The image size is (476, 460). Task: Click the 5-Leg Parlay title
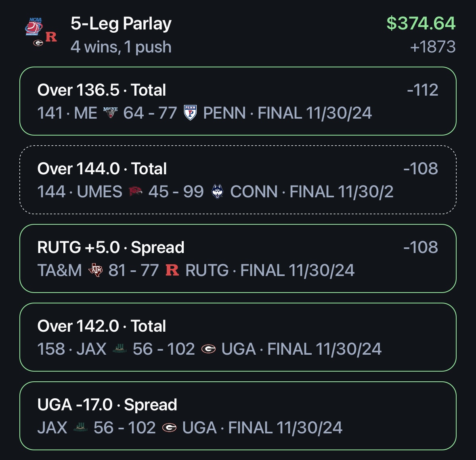tap(121, 24)
